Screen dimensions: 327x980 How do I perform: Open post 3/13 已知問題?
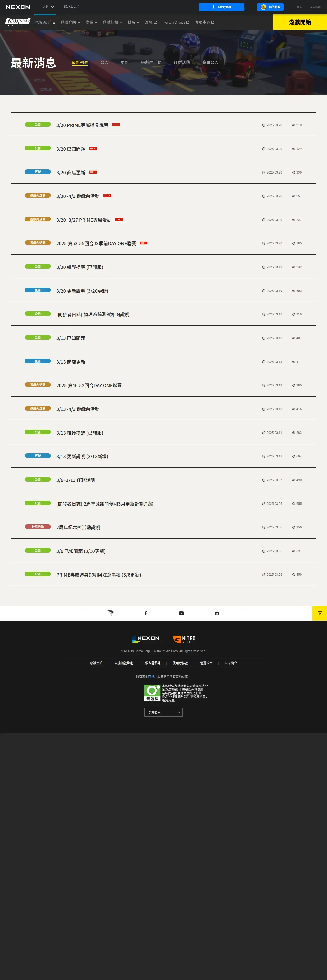[71, 338]
